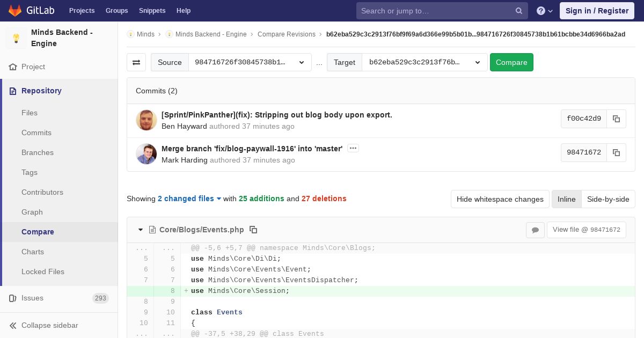Switch diff view to Side-by-side
Screen dimensions: 644x338
(608, 199)
